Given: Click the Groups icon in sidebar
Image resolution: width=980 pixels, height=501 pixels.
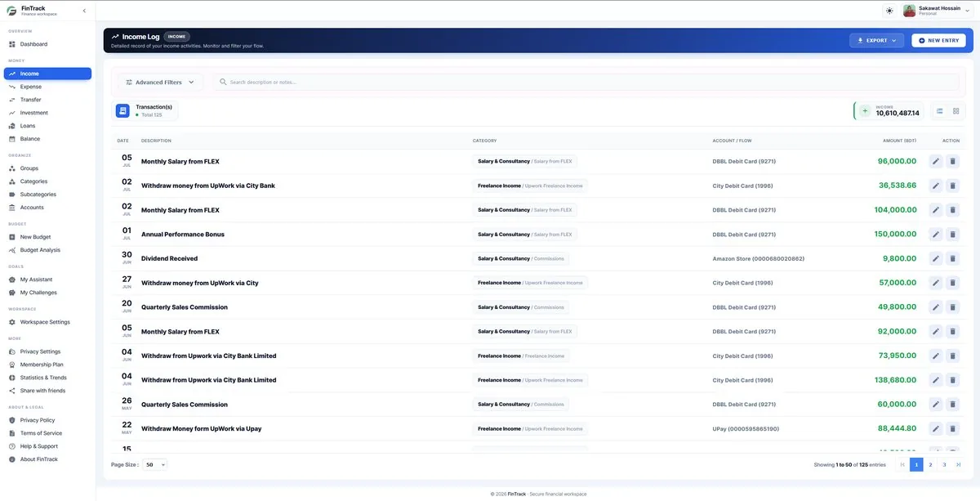Looking at the screenshot, I should [12, 168].
